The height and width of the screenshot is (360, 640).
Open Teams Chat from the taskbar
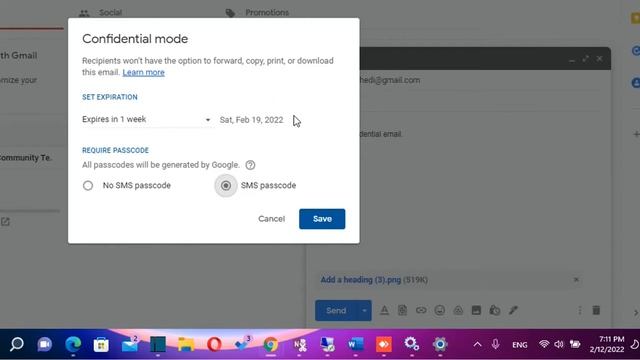pos(45,344)
